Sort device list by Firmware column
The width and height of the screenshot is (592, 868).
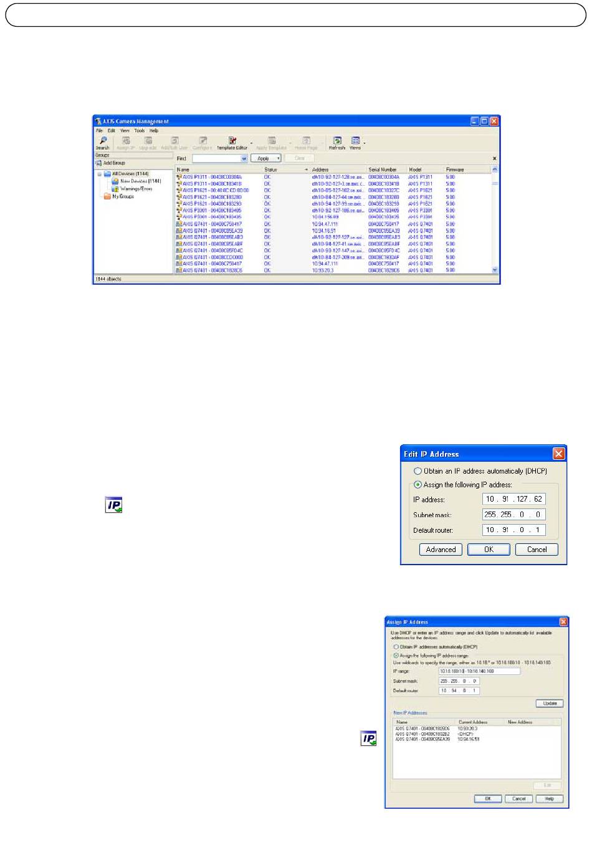tap(467, 169)
